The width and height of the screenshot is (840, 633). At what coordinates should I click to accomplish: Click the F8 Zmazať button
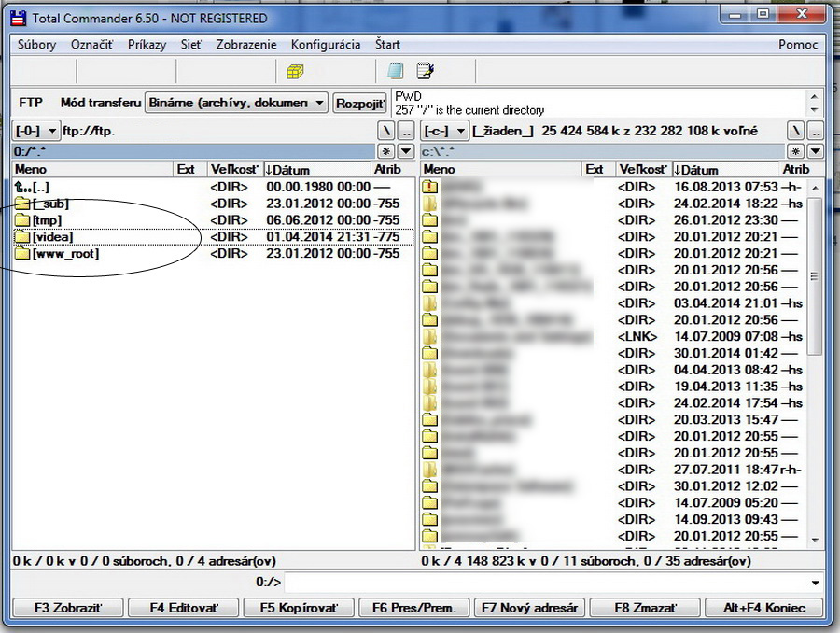645,608
